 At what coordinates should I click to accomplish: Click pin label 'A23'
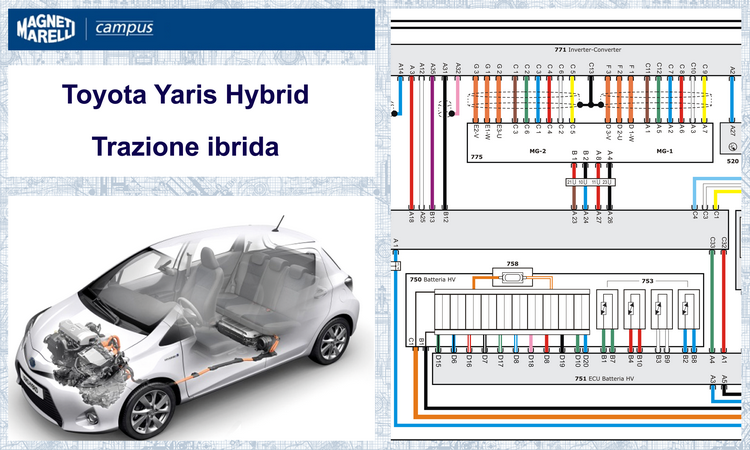574,217
